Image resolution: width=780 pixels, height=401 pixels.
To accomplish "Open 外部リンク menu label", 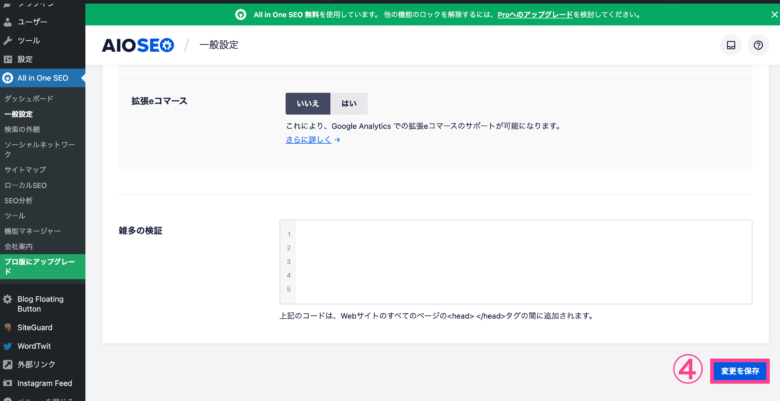I will click(x=36, y=365).
